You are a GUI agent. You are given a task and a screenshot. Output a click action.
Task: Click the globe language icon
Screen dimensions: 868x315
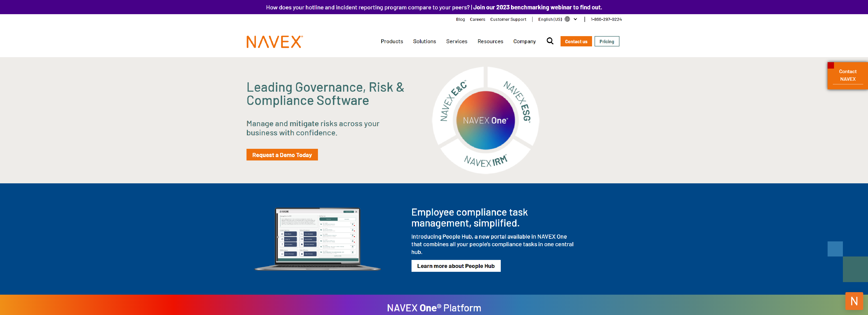pos(567,19)
